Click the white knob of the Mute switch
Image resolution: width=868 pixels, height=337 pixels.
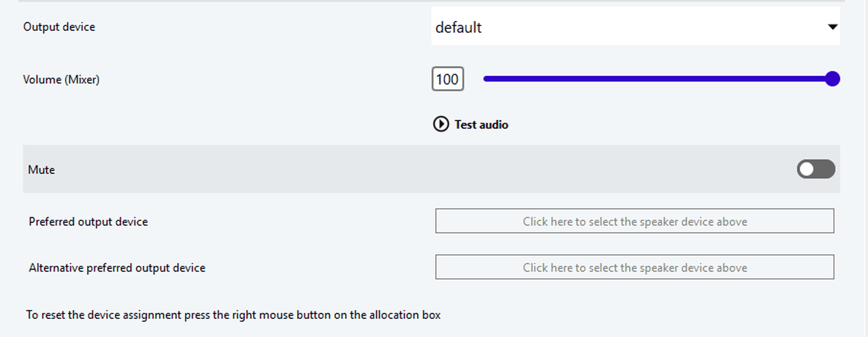click(807, 169)
